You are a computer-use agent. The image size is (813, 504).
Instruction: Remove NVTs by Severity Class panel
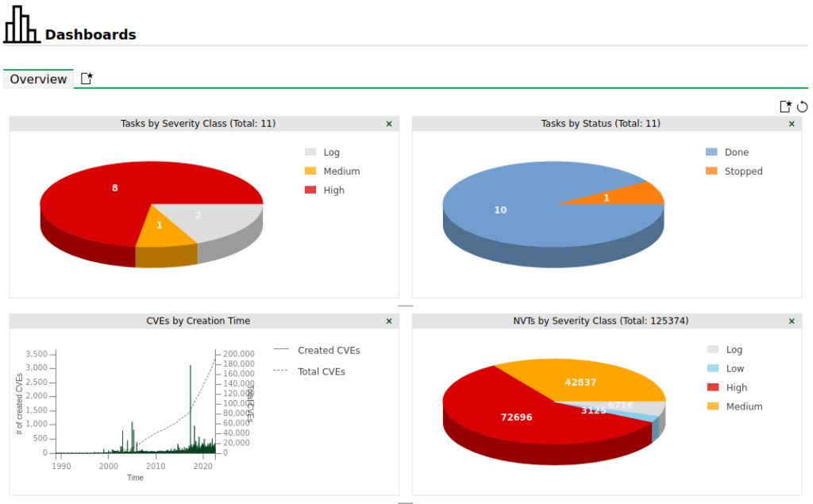coord(791,321)
